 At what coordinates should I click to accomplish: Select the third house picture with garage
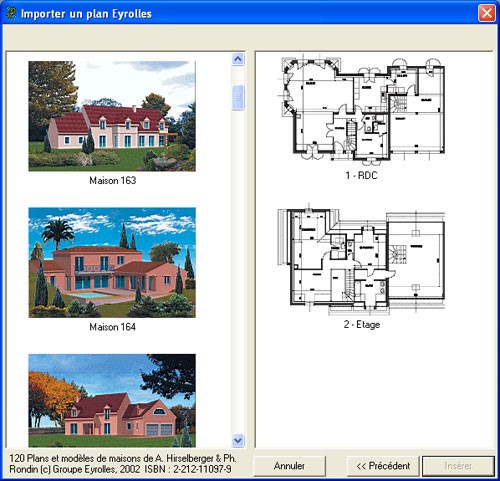coord(112,400)
